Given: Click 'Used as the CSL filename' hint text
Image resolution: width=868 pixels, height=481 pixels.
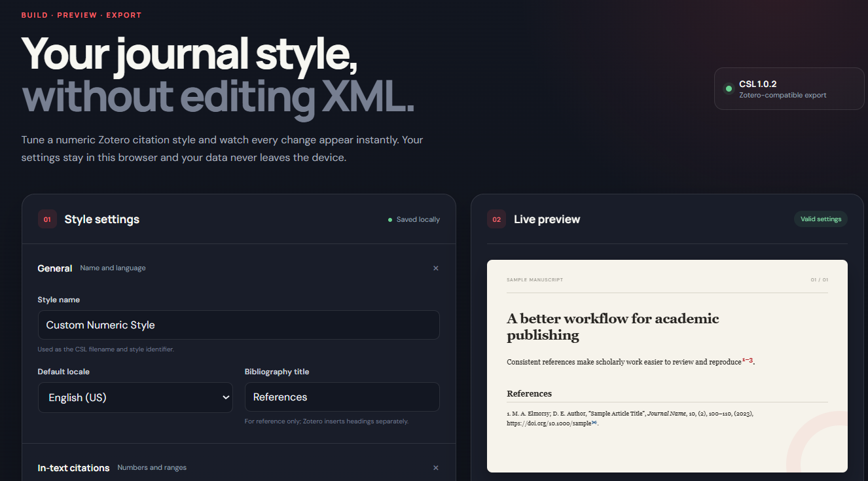Looking at the screenshot, I should click(x=106, y=349).
